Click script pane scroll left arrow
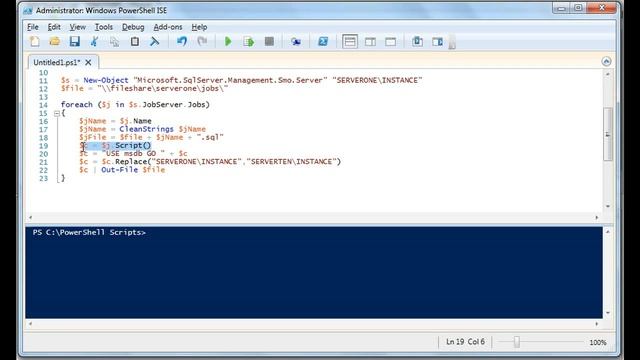The image size is (640, 360). point(30,218)
